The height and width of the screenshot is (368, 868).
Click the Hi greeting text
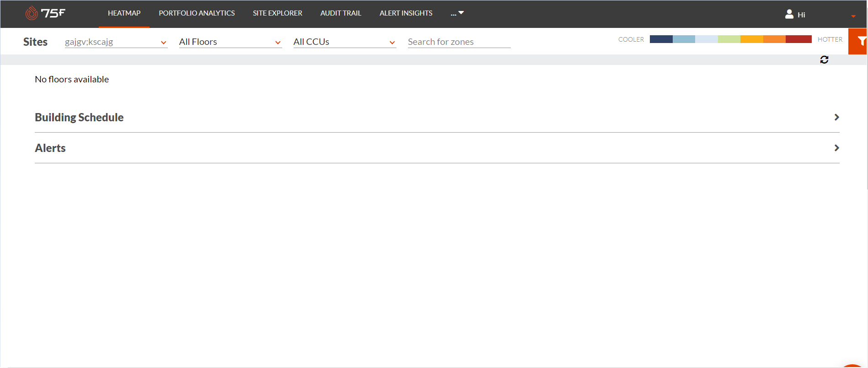pyautogui.click(x=801, y=15)
